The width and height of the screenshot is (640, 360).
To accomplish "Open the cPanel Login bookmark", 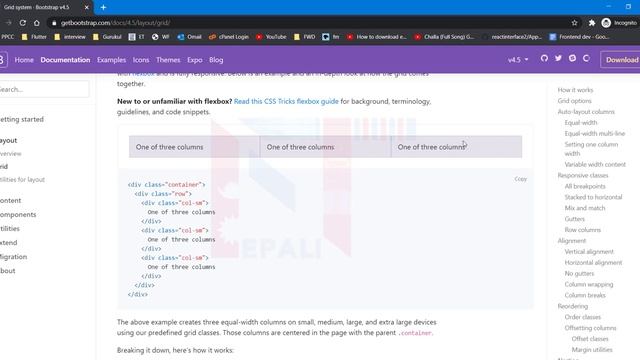I will pyautogui.click(x=229, y=37).
